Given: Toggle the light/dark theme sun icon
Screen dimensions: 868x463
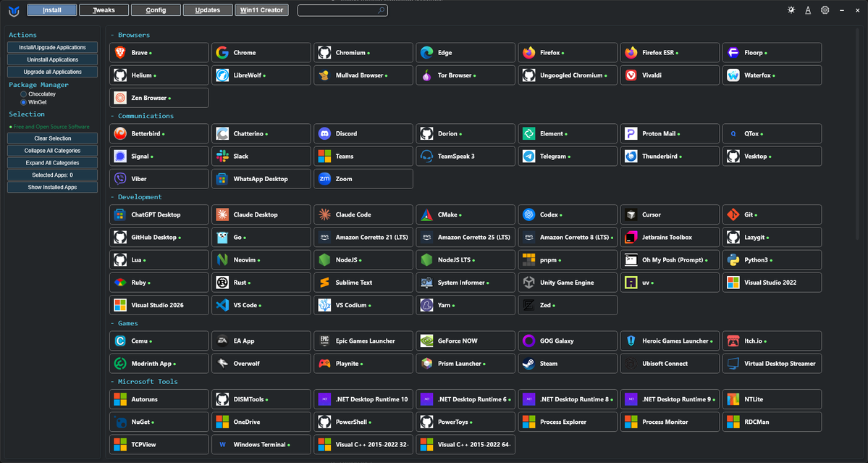Looking at the screenshot, I should (791, 10).
